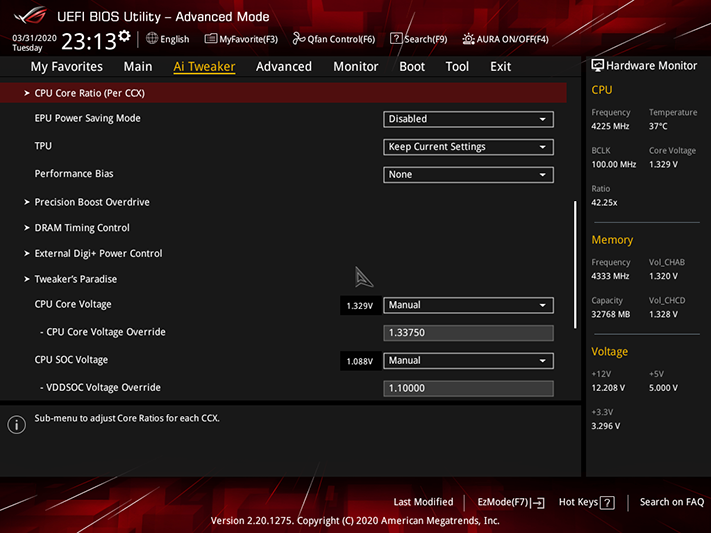Click the 03/31/2020 date text

tap(34, 38)
